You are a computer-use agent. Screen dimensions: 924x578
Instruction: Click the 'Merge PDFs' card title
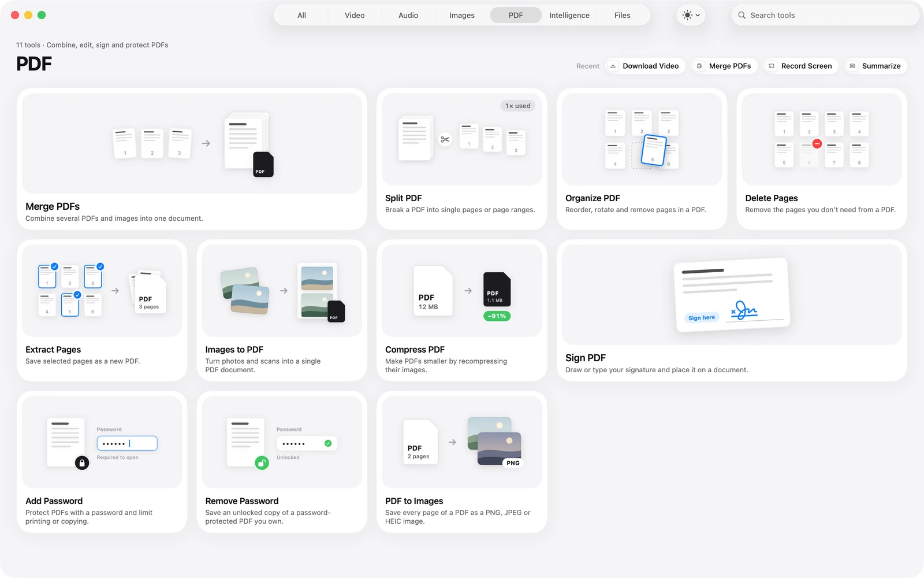(53, 206)
